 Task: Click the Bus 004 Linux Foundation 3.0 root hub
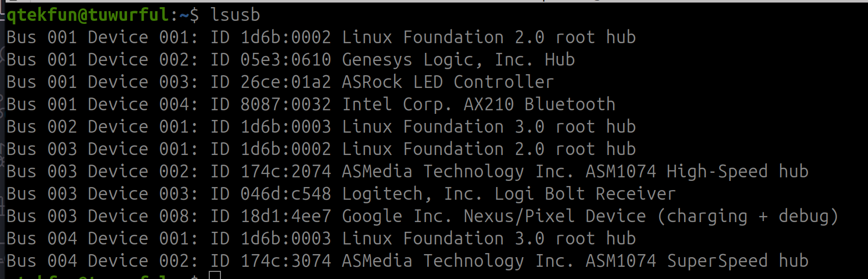(x=321, y=238)
